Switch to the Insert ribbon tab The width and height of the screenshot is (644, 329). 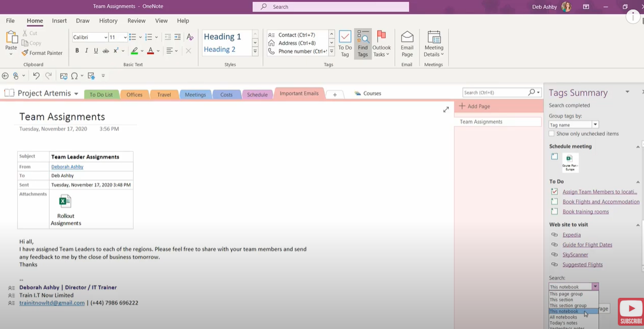pos(59,21)
